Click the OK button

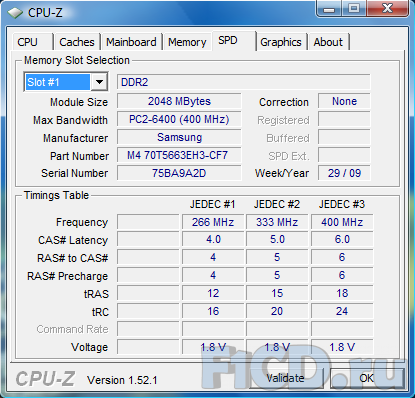point(366,378)
